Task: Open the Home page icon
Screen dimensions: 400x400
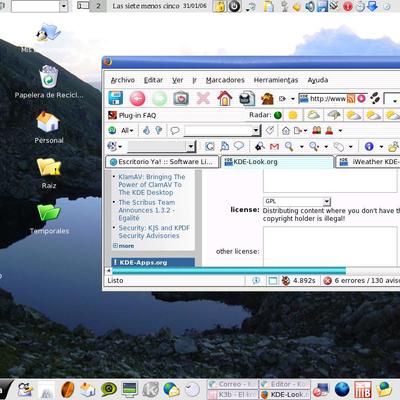Action: pos(225,98)
